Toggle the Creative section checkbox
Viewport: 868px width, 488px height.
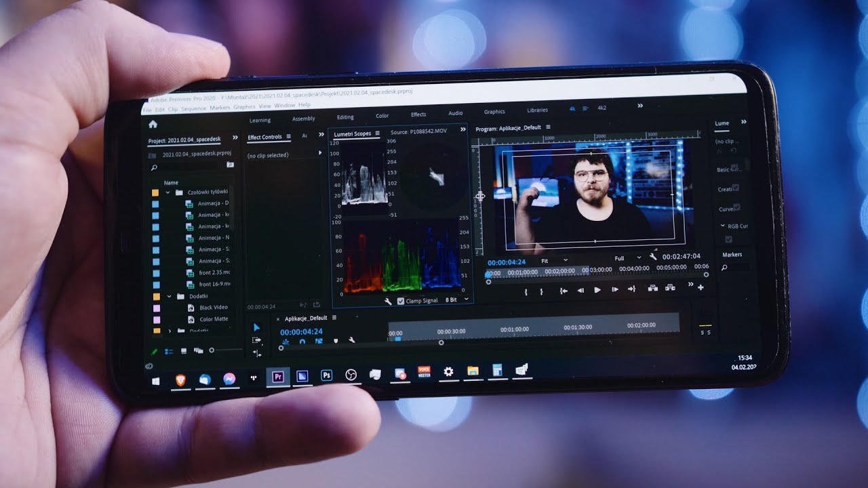pyautogui.click(x=735, y=188)
